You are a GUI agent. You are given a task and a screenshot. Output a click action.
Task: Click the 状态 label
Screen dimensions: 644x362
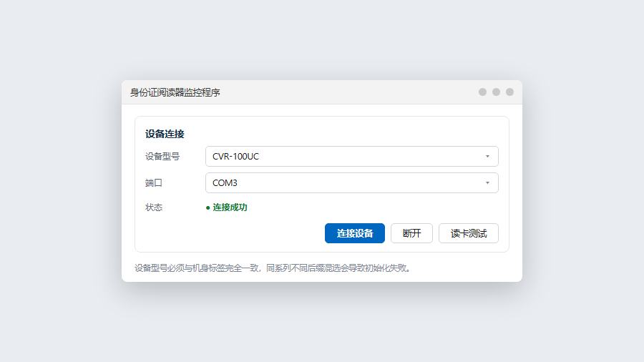coord(154,207)
